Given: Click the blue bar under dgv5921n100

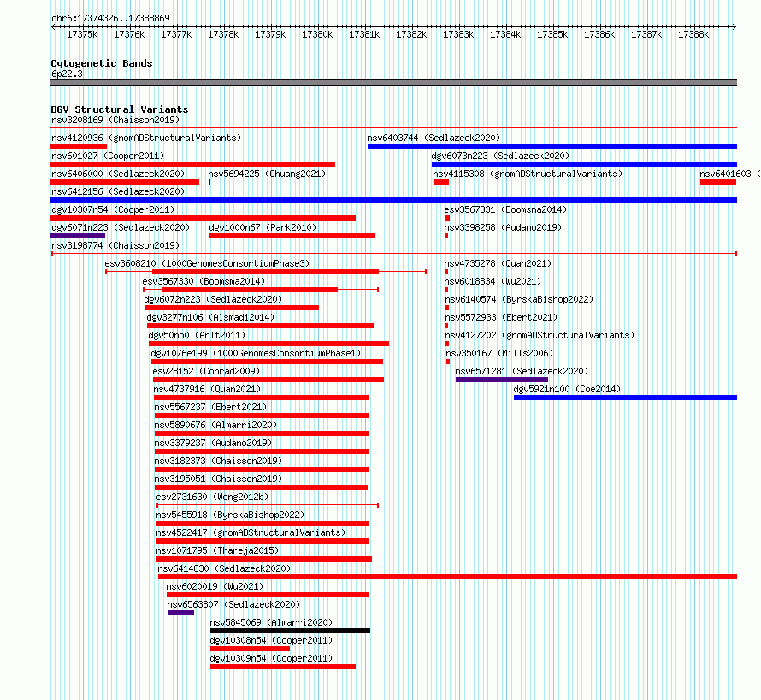Looking at the screenshot, I should [625, 397].
